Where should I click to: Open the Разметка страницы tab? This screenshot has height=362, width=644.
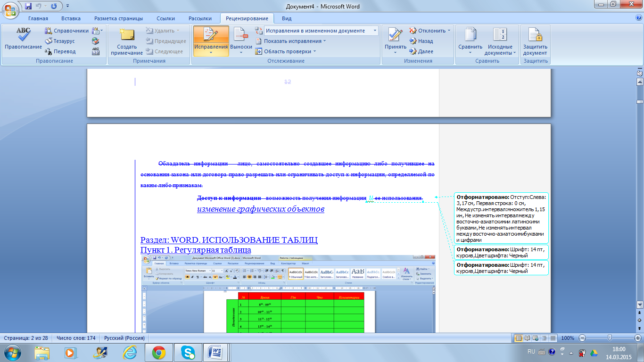coord(118,18)
